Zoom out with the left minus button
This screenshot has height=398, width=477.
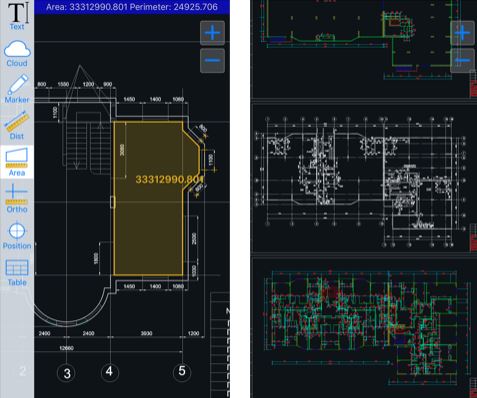click(212, 60)
